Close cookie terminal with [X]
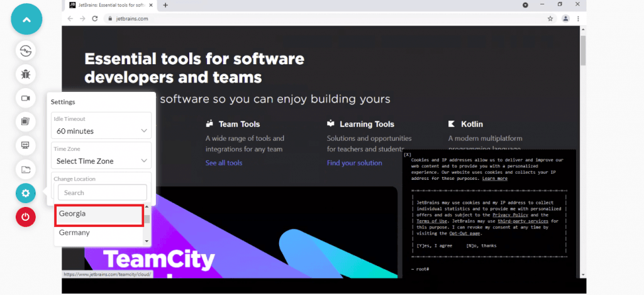The image size is (644, 295). click(408, 155)
